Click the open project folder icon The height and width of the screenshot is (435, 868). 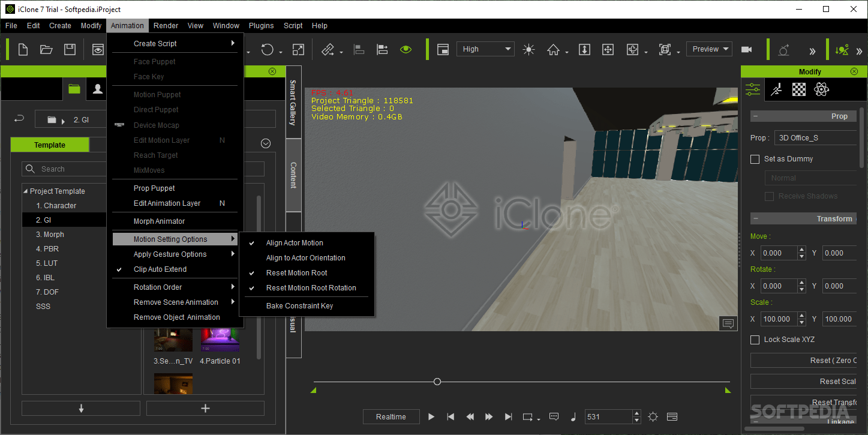tap(47, 50)
